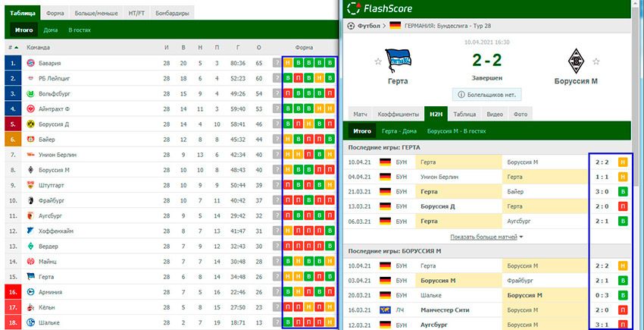Click the 80:36 goals value for Бавария
Viewport: 644px width, 330px height.
tap(238, 64)
